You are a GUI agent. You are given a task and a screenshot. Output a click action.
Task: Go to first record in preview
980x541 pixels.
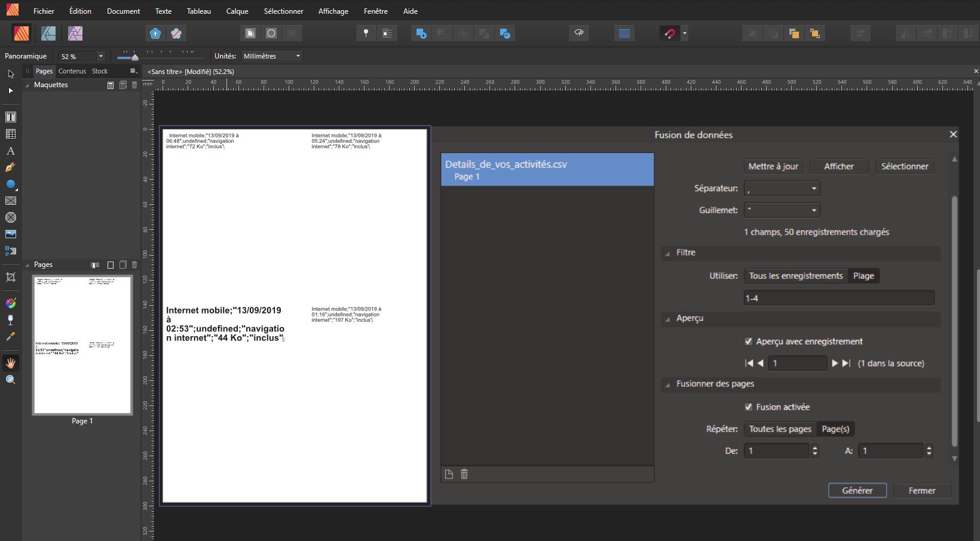tap(749, 363)
